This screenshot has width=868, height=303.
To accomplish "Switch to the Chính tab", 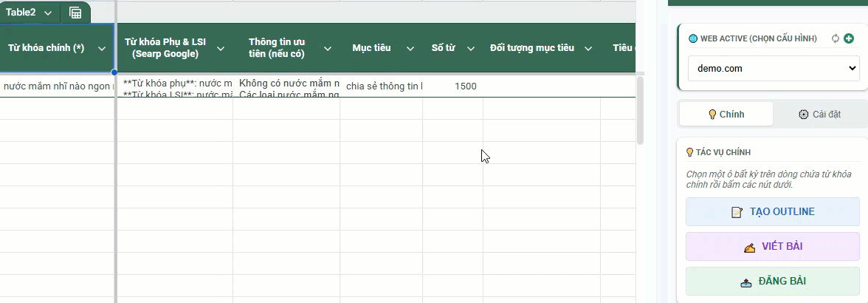I will [x=726, y=115].
